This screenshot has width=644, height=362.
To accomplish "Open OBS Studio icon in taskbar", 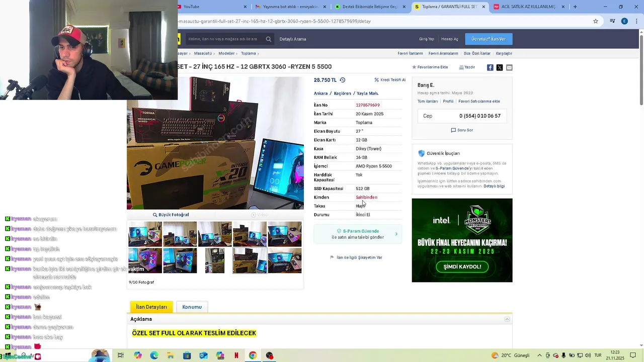I will point(270,355).
